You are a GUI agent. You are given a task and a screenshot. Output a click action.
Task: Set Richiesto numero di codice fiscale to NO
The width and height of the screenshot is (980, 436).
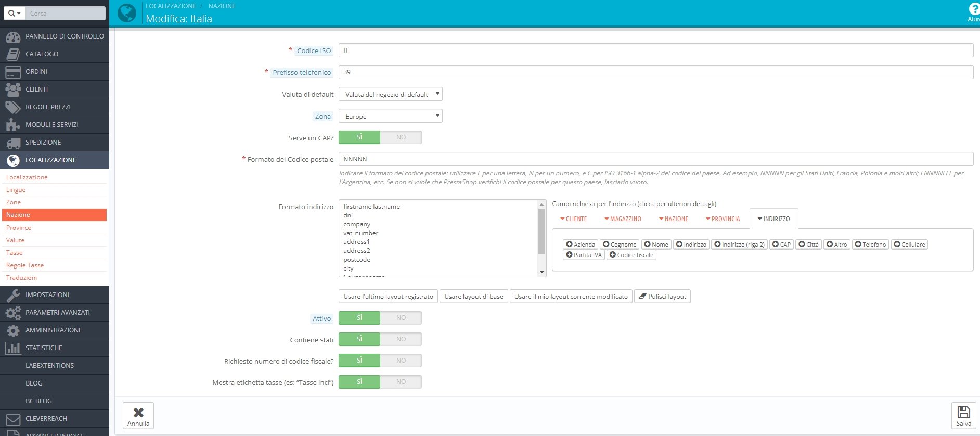[401, 361]
